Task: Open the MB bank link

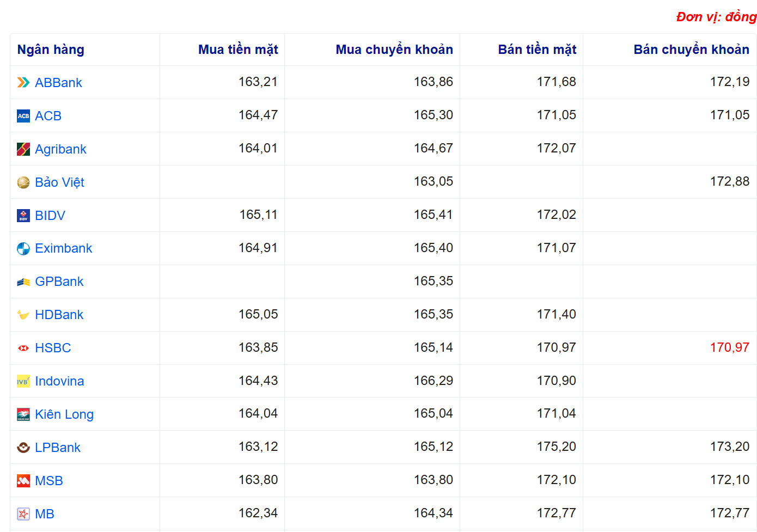Action: [x=45, y=514]
